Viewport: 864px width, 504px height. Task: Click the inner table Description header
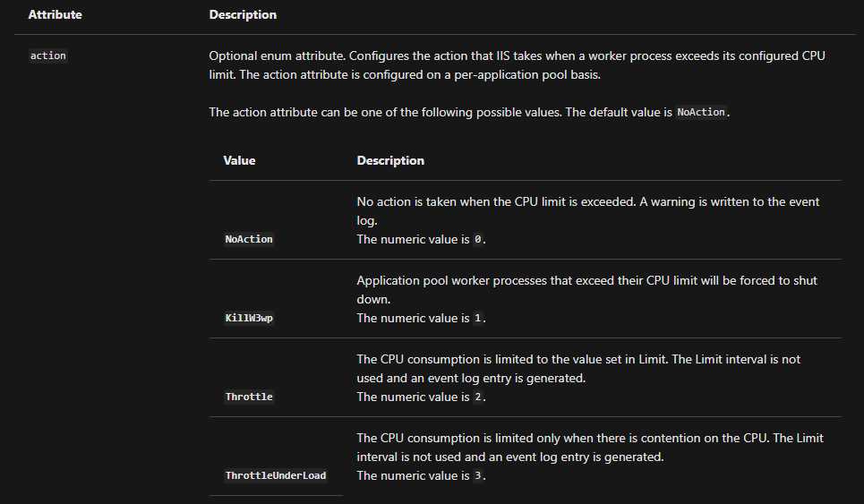(390, 160)
